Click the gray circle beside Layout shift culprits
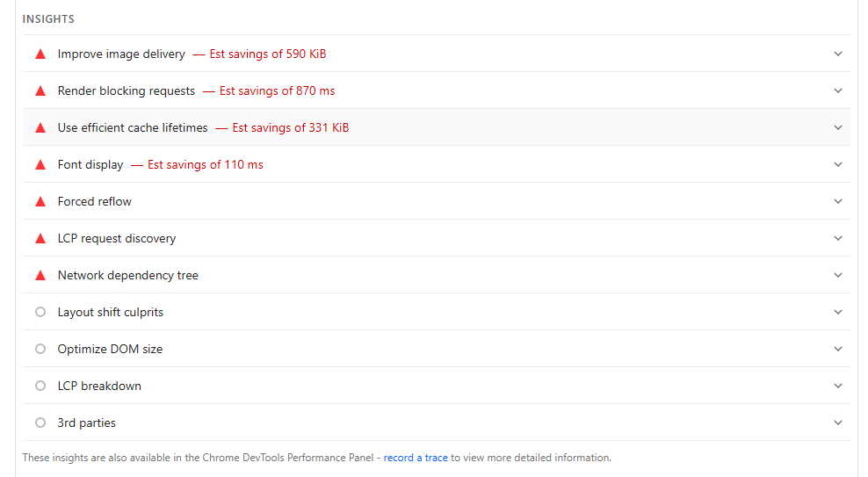868x477 pixels. click(40, 312)
